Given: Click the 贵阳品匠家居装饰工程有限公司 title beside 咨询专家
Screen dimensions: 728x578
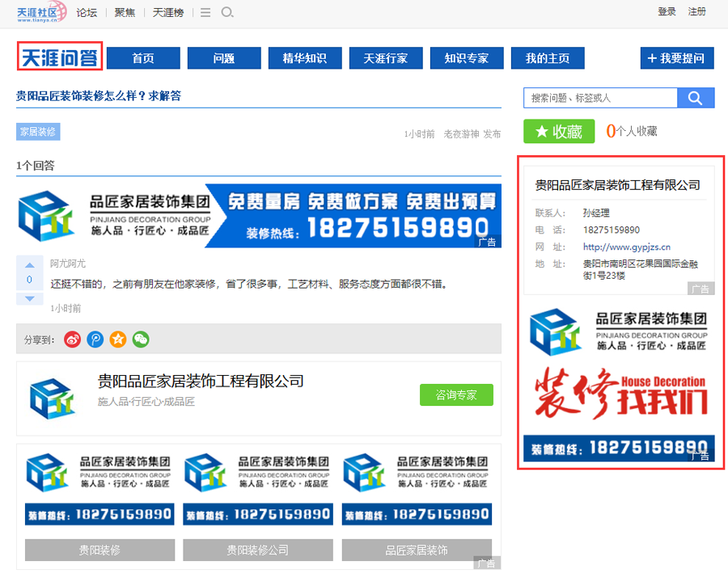Looking at the screenshot, I should pyautogui.click(x=201, y=382).
